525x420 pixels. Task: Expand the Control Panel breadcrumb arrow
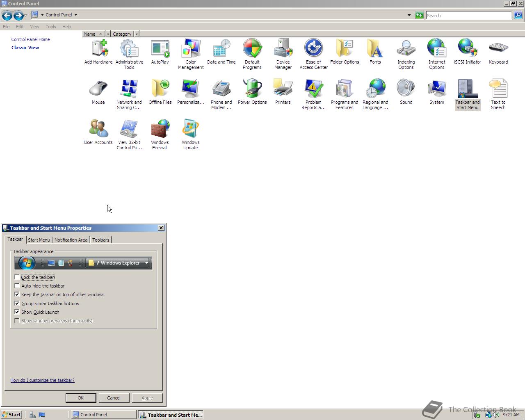[x=75, y=15]
